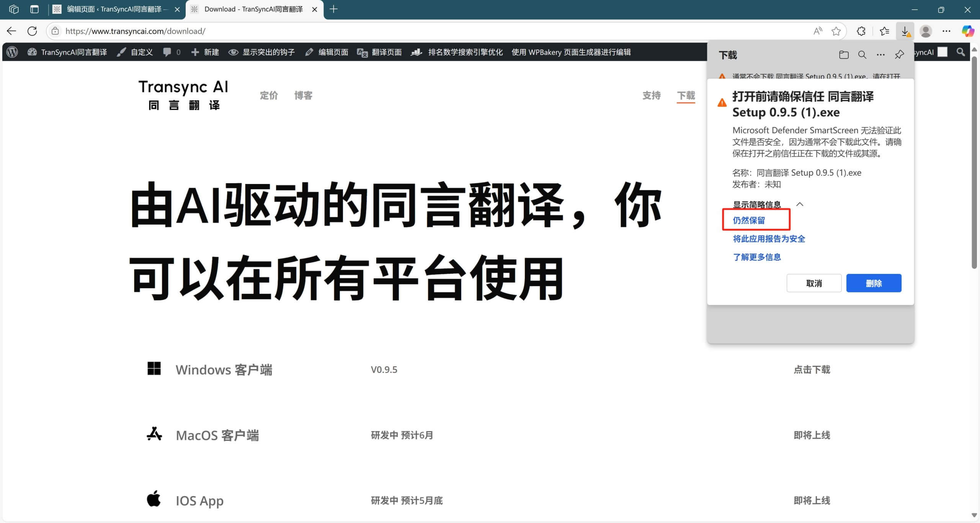Click the 研发中 预计6月 text
Image resolution: width=980 pixels, height=523 pixels.
pyautogui.click(x=402, y=435)
